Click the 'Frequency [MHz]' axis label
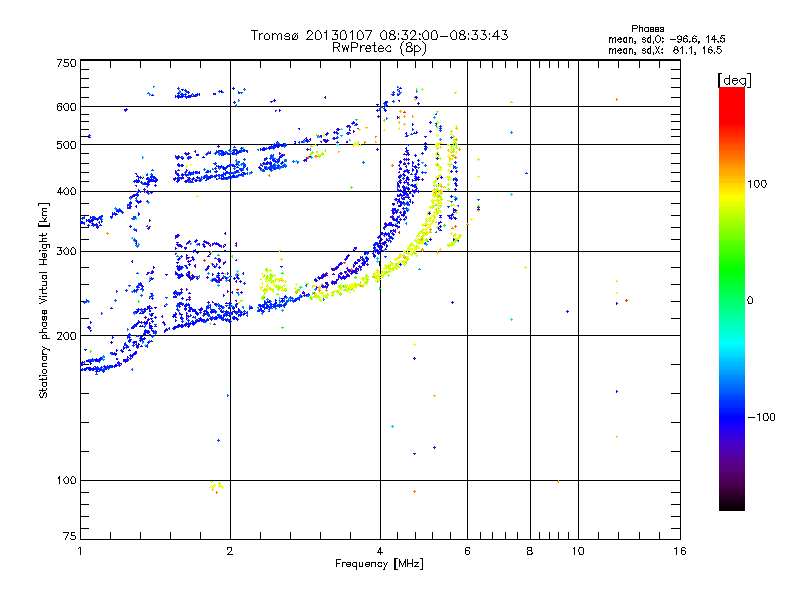Image resolution: width=800 pixels, height=600 pixels. click(x=379, y=564)
